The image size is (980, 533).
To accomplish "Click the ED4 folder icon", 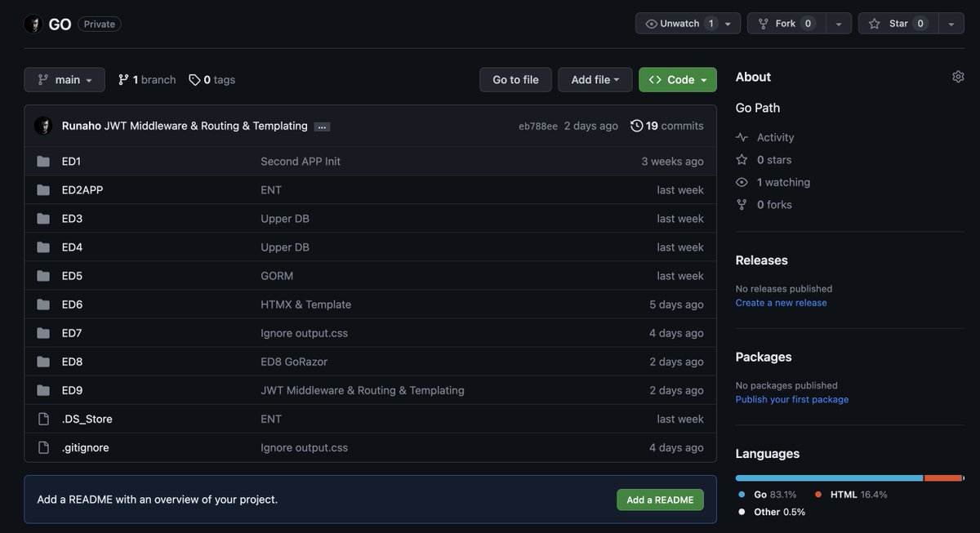I will [x=43, y=247].
